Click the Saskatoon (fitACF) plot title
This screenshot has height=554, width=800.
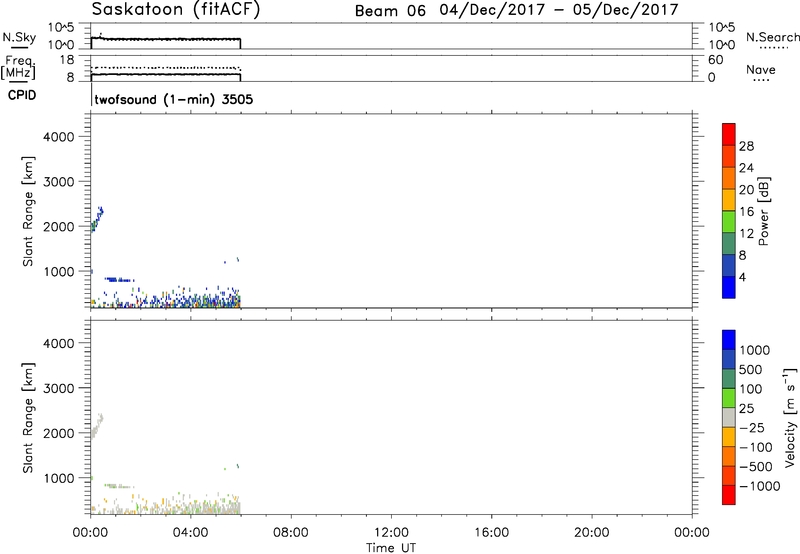click(x=176, y=9)
